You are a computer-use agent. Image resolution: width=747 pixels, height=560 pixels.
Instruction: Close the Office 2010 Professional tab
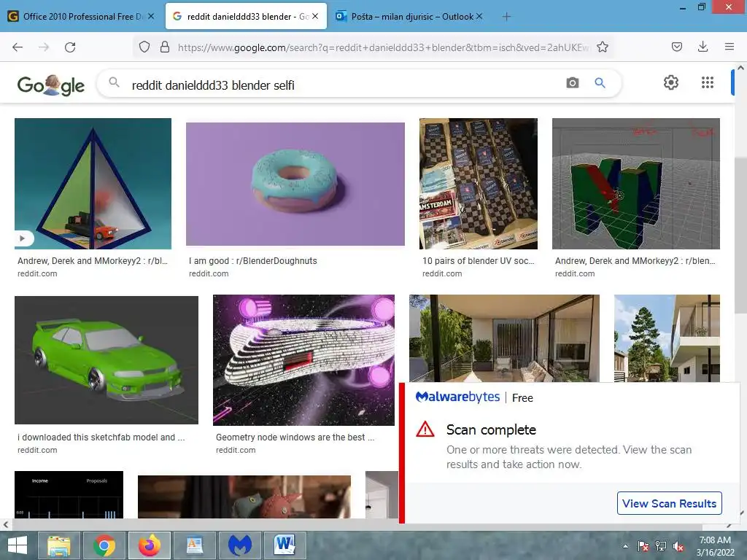[151, 16]
